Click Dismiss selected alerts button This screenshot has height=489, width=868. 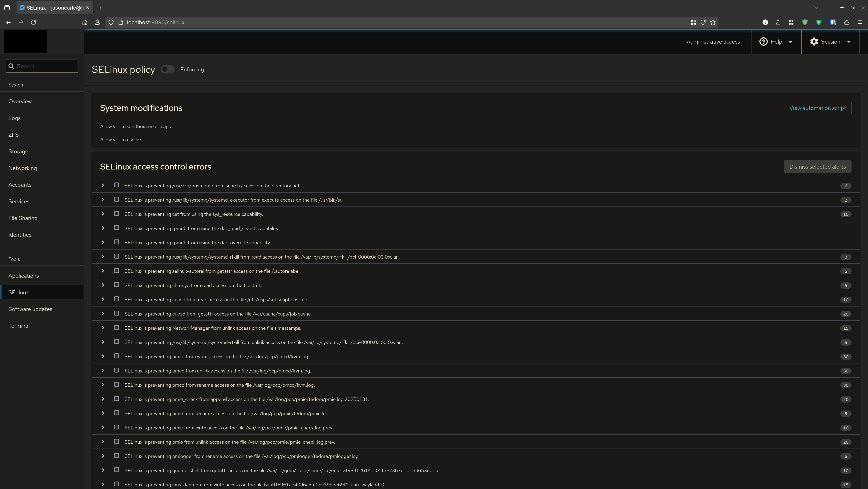pyautogui.click(x=817, y=167)
